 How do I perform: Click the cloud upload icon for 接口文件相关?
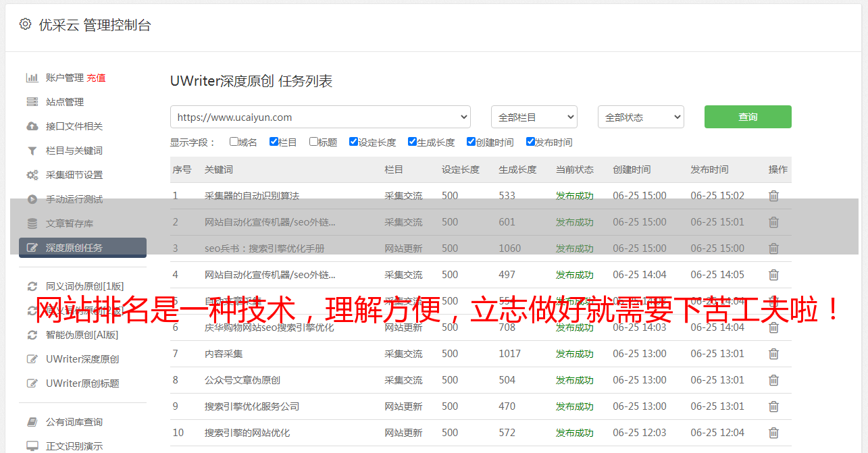32,126
